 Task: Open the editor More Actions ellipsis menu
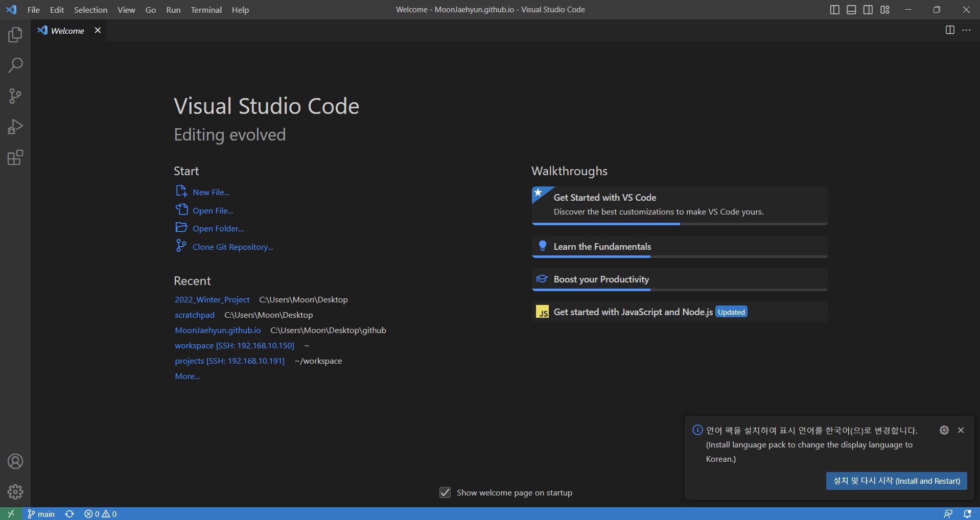click(x=966, y=30)
